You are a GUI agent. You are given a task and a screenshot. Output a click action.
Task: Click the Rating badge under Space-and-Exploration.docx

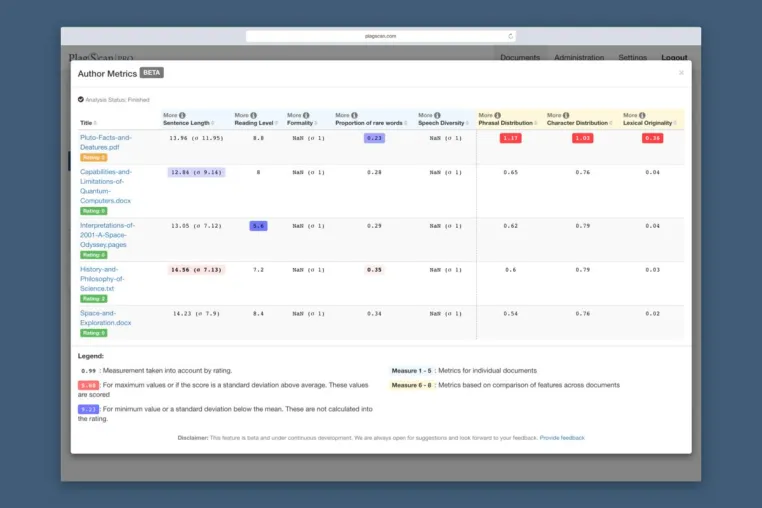[x=93, y=333]
